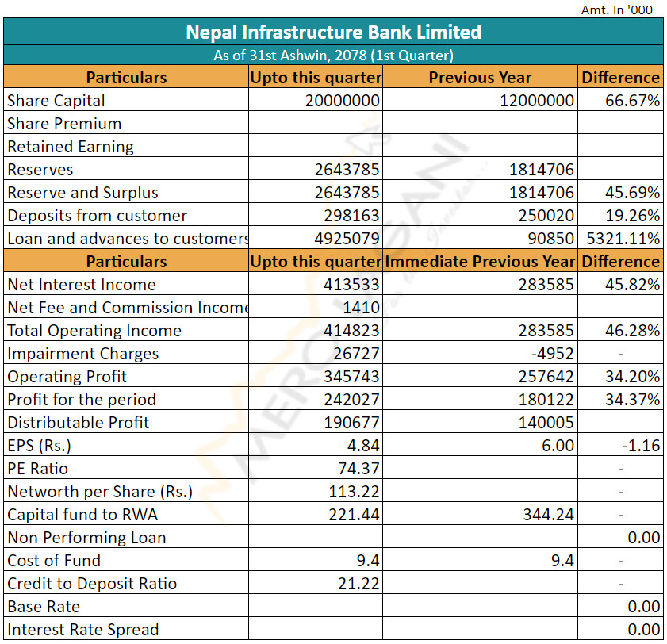
Task: Select the PE Ratio value 74.37
Action: coord(358,469)
